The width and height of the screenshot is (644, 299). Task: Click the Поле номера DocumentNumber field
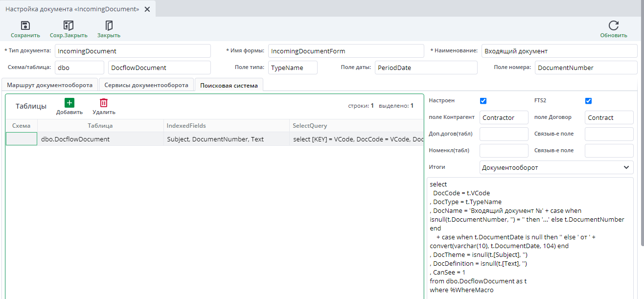[x=586, y=68]
